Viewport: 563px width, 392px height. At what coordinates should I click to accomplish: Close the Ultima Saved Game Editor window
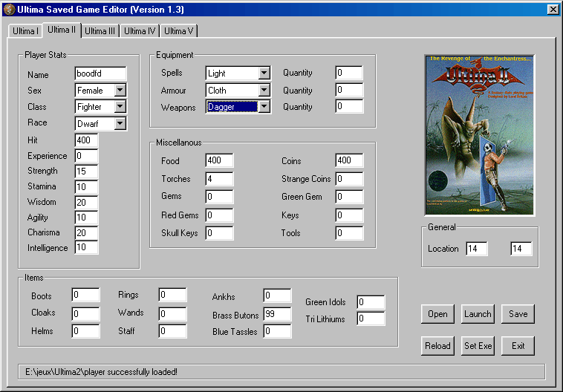click(553, 10)
